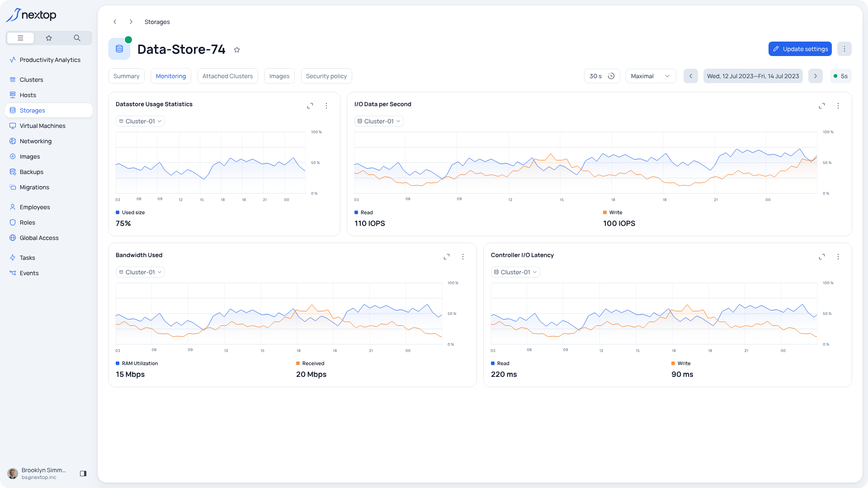Open Cluster-01 dropdown in Controller I/O Latency
The image size is (868, 488).
pyautogui.click(x=515, y=272)
